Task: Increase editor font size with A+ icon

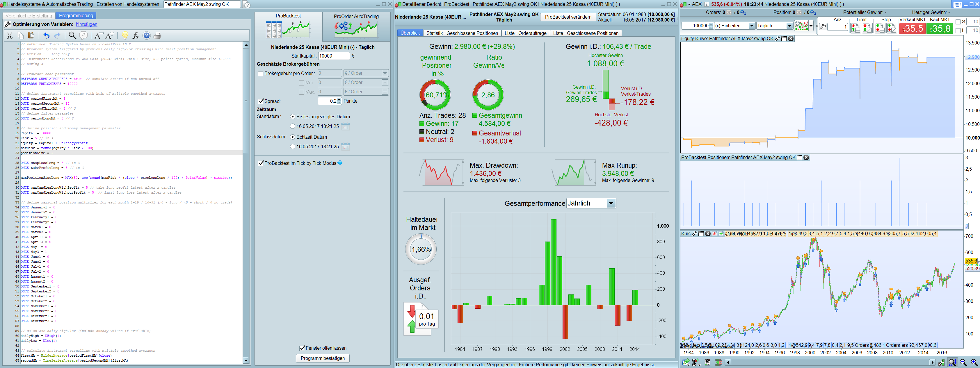Action: coord(110,36)
